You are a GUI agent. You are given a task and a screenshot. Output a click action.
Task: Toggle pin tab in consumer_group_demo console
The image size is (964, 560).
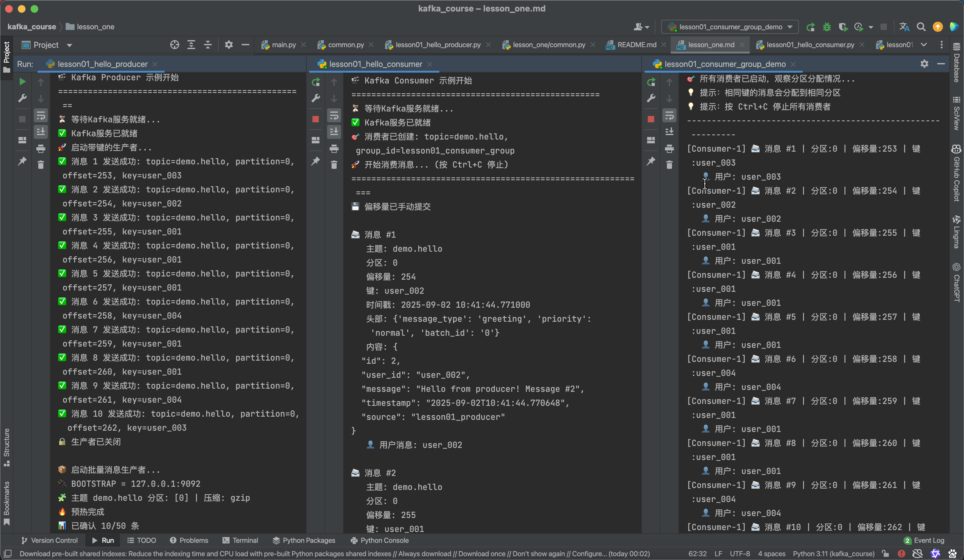(x=651, y=161)
